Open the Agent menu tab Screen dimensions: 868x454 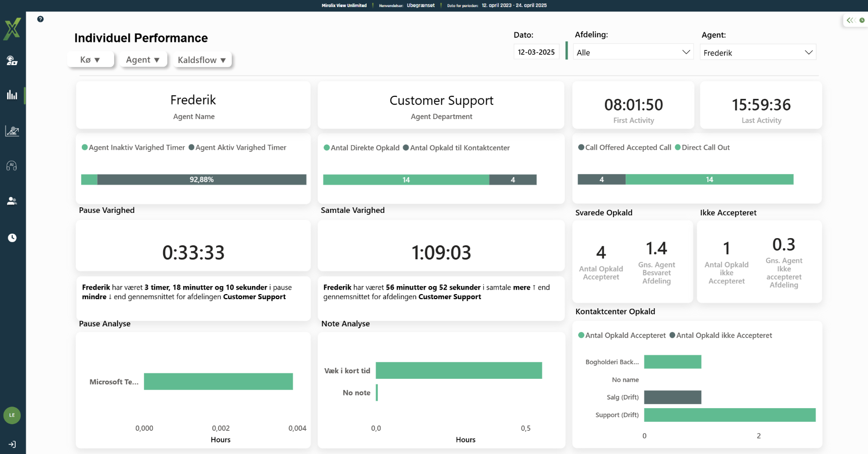(143, 60)
